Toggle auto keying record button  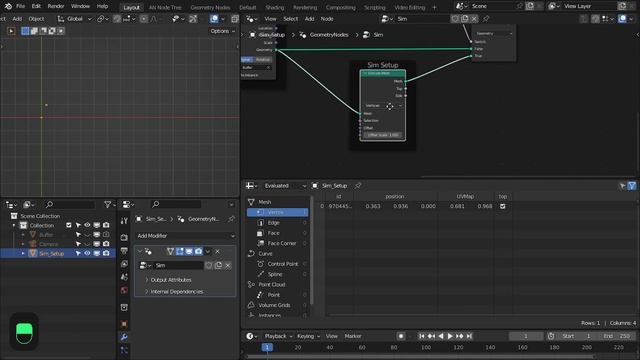401,336
